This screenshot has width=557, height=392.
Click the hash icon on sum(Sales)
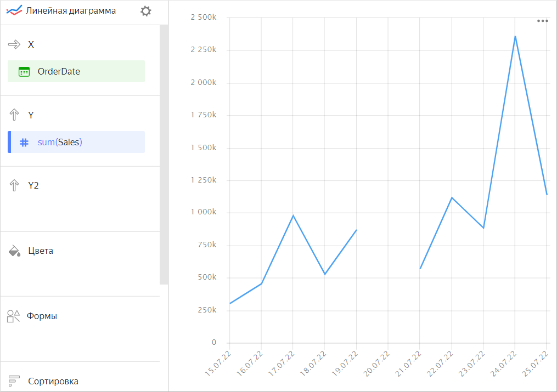24,143
